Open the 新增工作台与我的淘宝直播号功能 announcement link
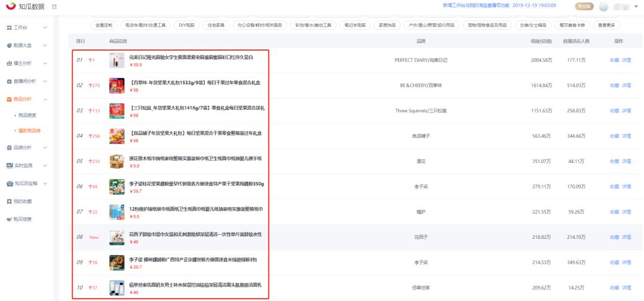This screenshot has width=644, height=301. point(476,6)
